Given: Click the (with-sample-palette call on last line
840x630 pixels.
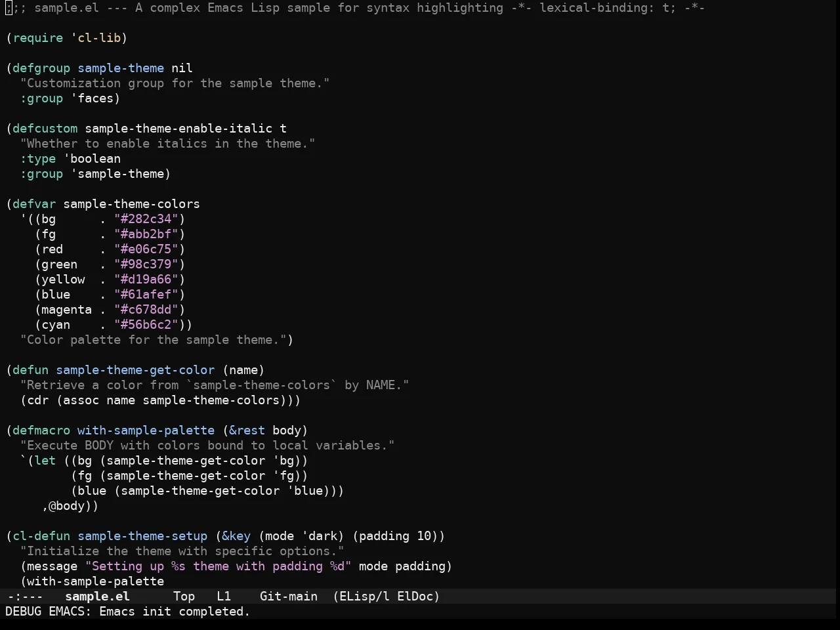Looking at the screenshot, I should coord(92,581).
